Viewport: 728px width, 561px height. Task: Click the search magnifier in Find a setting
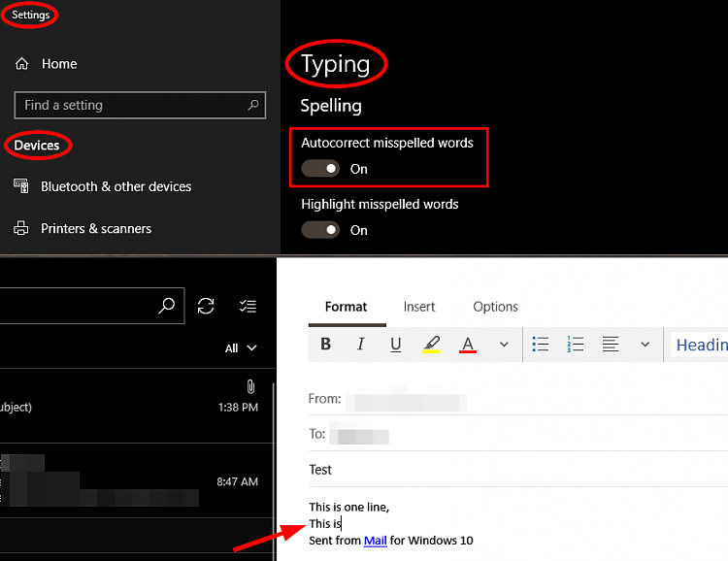coord(253,105)
